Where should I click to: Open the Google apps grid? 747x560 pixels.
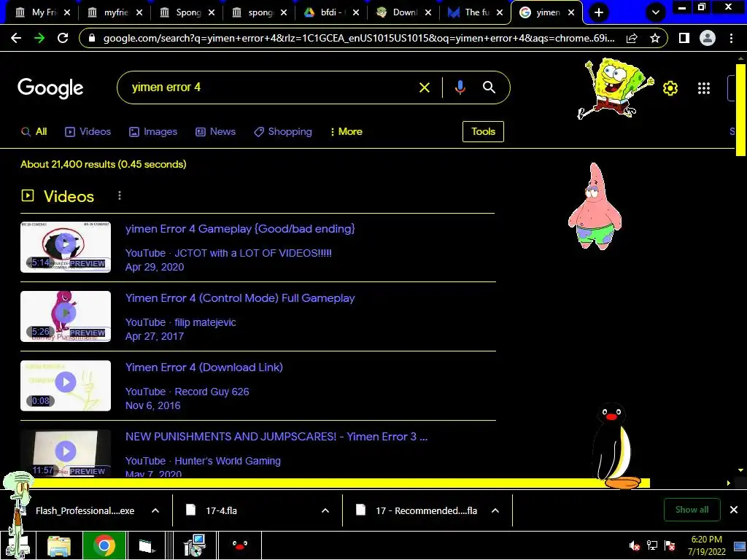click(x=704, y=88)
